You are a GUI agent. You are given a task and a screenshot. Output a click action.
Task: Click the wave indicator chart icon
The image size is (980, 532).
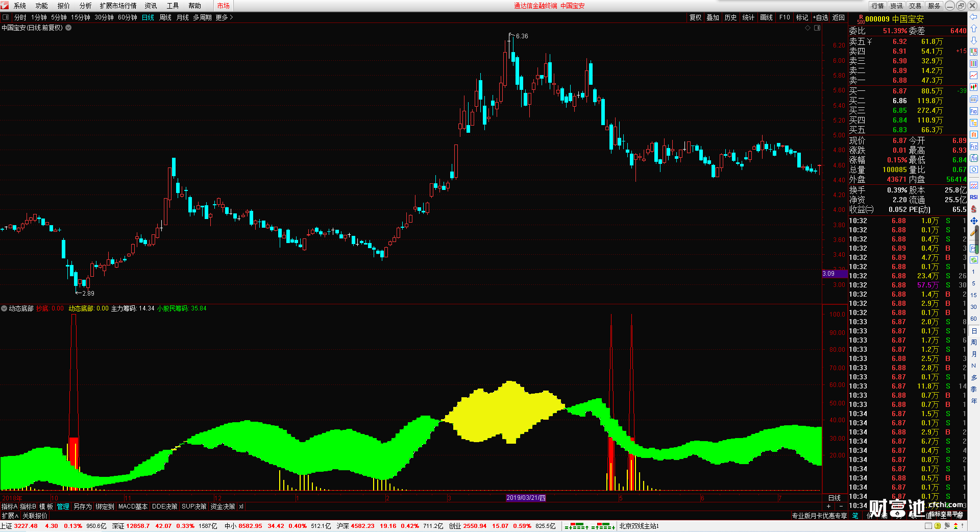pyautogui.click(x=973, y=185)
